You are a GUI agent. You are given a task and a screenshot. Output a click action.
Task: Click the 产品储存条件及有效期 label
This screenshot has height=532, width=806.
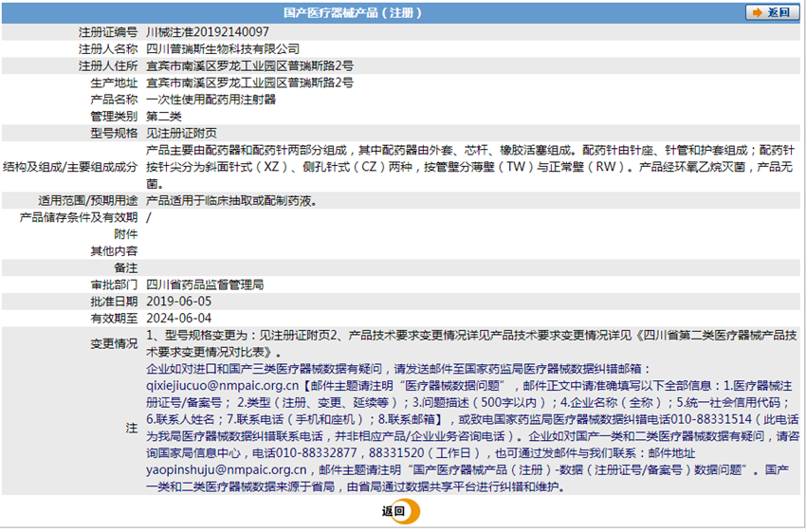pos(79,217)
